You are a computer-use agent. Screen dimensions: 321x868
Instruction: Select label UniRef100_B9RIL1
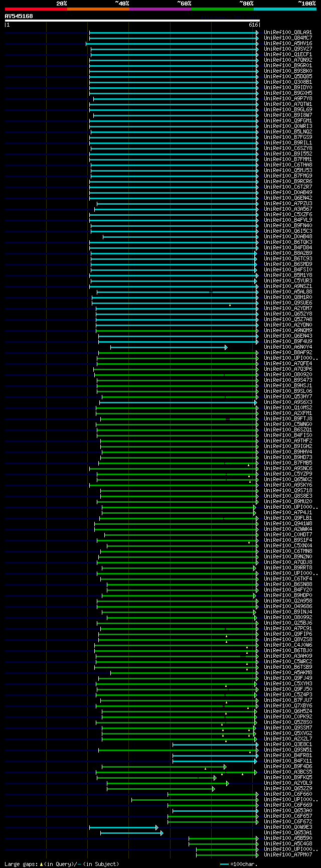coord(288,142)
